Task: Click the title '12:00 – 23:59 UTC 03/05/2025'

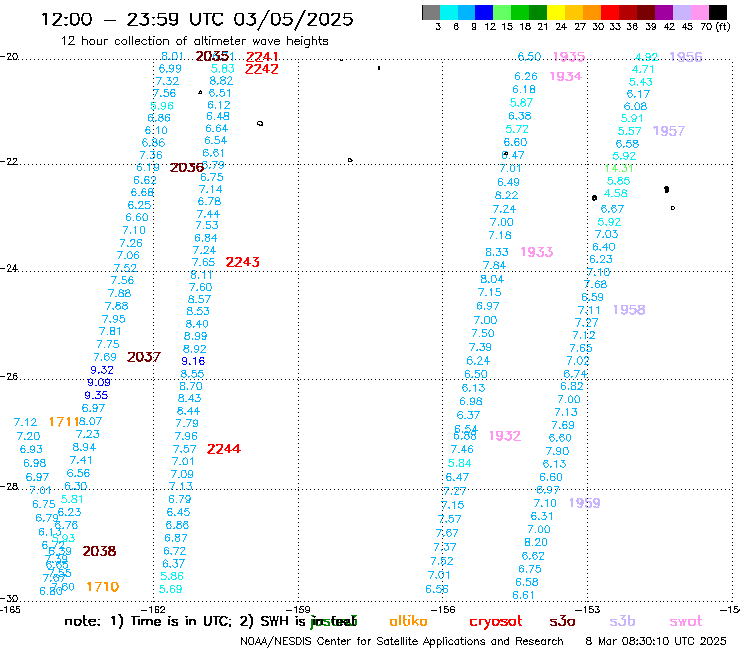Action: click(x=197, y=19)
